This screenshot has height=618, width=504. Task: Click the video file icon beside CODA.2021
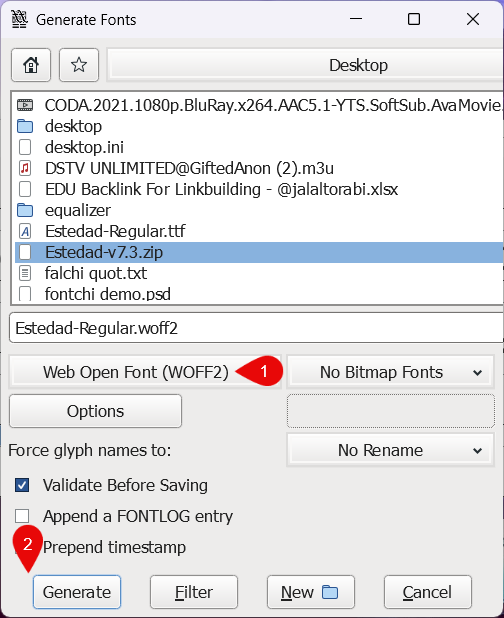click(25, 105)
